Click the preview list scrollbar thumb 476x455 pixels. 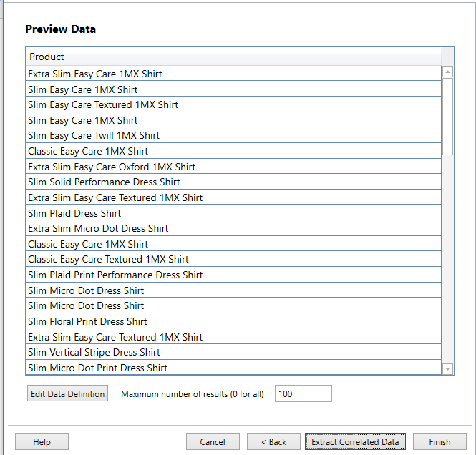(x=447, y=116)
